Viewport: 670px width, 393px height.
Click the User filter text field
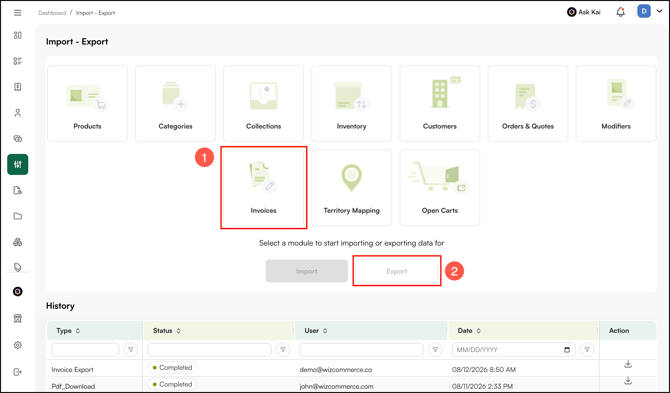pos(361,349)
